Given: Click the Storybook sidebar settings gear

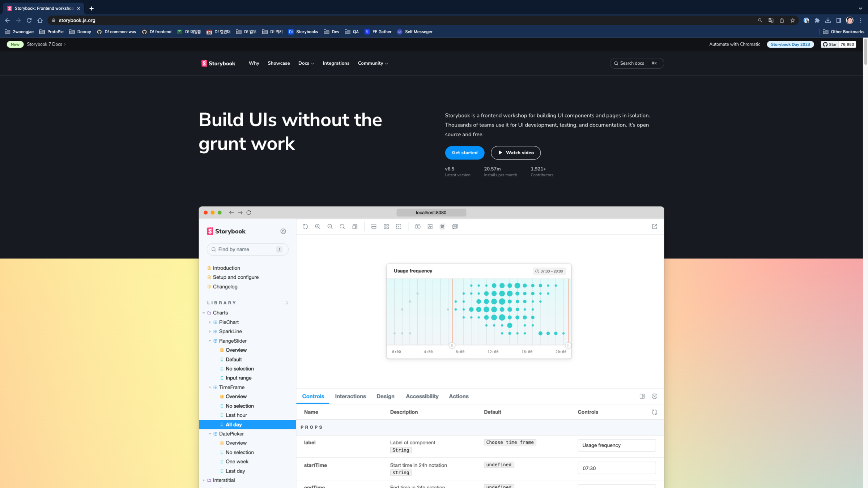Looking at the screenshot, I should pyautogui.click(x=283, y=231).
